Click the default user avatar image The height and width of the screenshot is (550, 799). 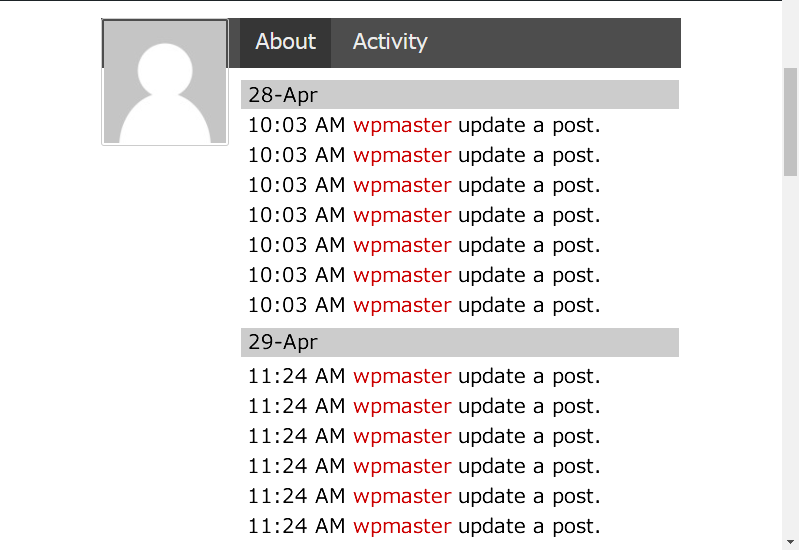[x=165, y=82]
